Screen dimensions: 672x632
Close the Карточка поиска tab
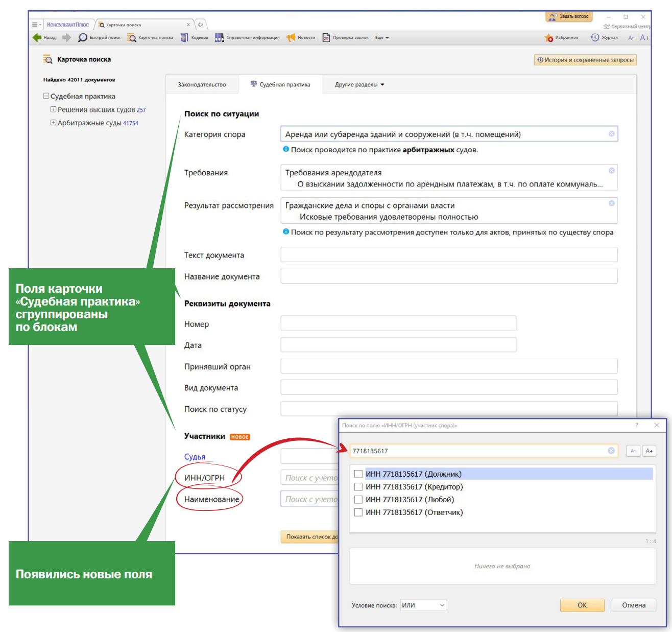188,25
